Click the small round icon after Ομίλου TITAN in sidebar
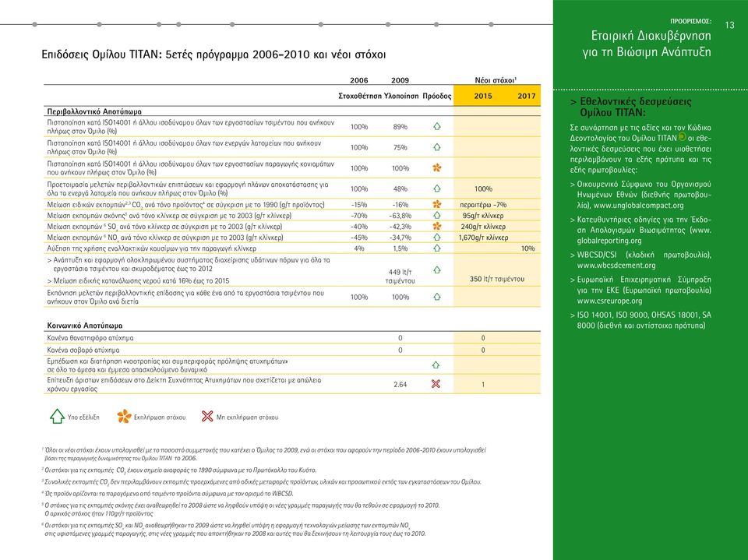This screenshot has height=560, width=748. (x=683, y=137)
